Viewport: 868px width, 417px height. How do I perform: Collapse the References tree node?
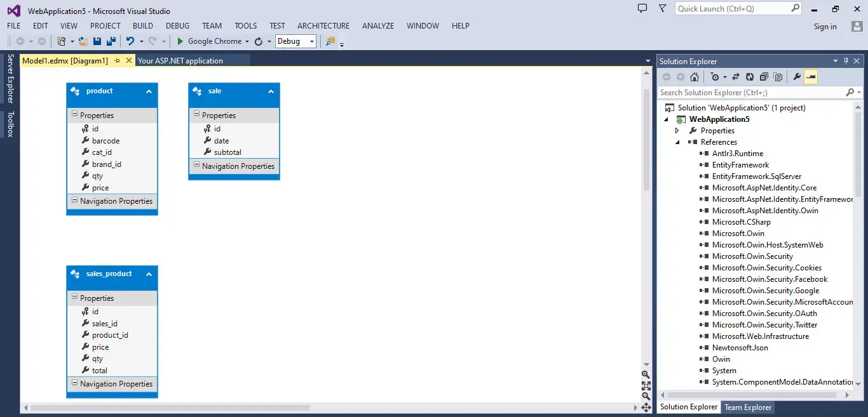(x=677, y=142)
